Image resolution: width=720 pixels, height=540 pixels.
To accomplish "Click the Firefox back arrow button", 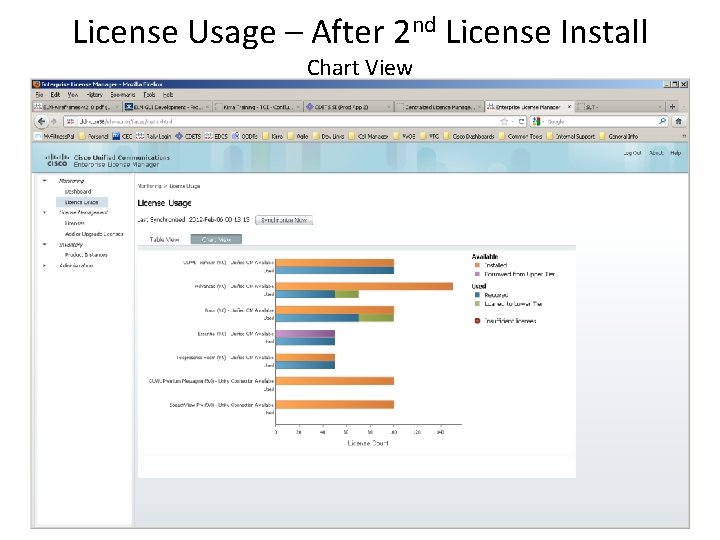I will coord(41,121).
